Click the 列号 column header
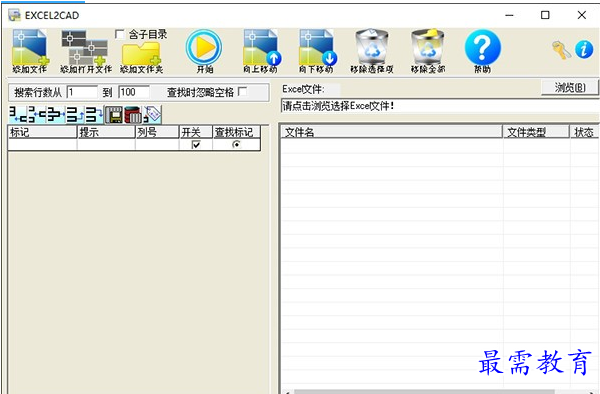Image resolution: width=600 pixels, height=394 pixels. coord(157,132)
